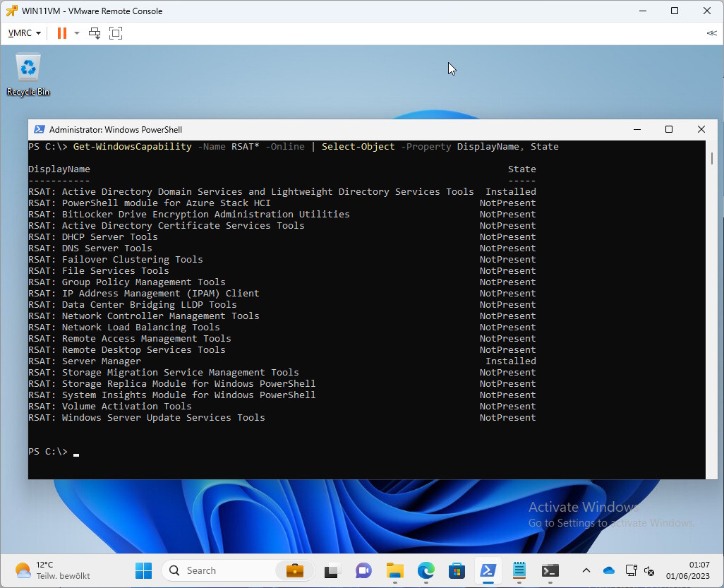
Task: Select 'RSAT: System Insights Module for Windows PowerShell' line
Action: (171, 395)
